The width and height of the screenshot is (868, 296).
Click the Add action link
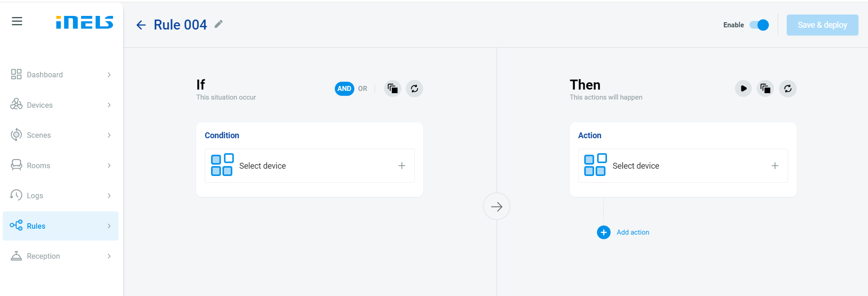click(632, 232)
